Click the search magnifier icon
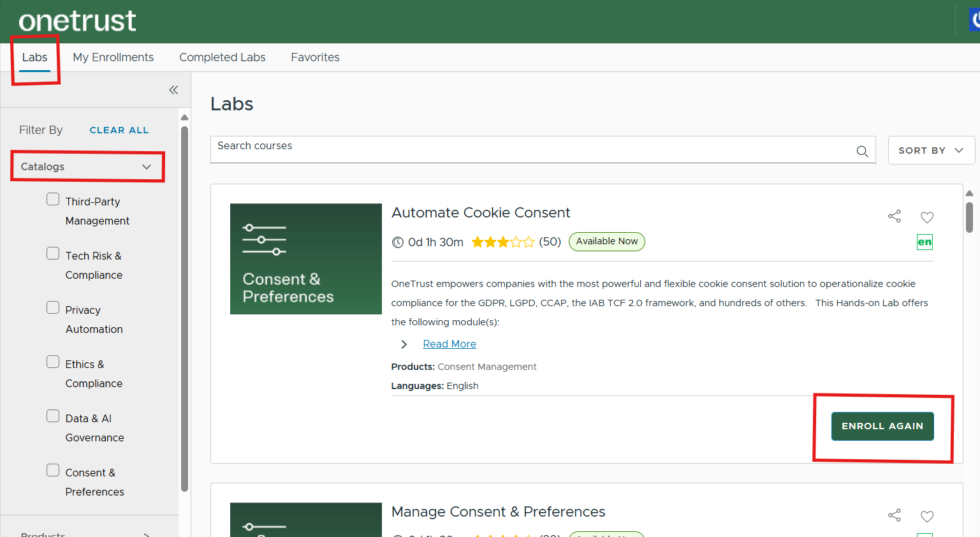This screenshot has height=537, width=980. coord(862,151)
